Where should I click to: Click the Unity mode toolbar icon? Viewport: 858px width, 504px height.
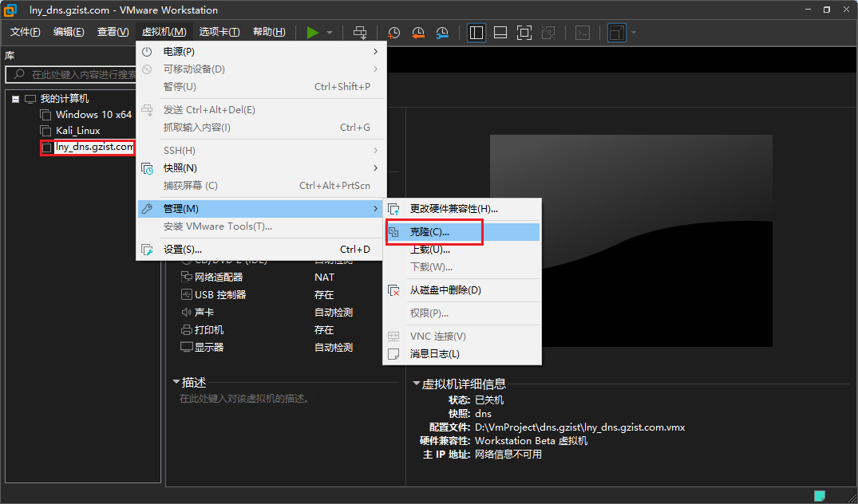[x=548, y=33]
